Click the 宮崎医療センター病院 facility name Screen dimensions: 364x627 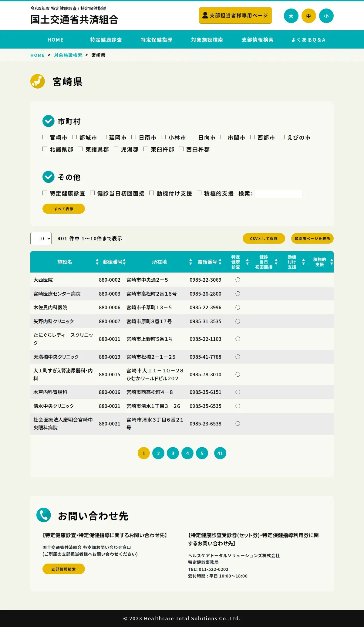(x=57, y=294)
